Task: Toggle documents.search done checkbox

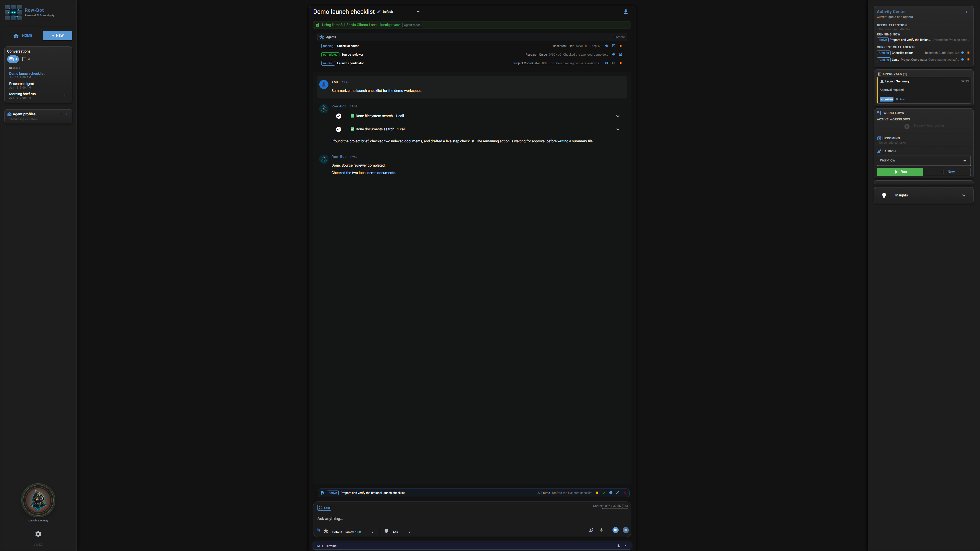Action: coord(352,129)
